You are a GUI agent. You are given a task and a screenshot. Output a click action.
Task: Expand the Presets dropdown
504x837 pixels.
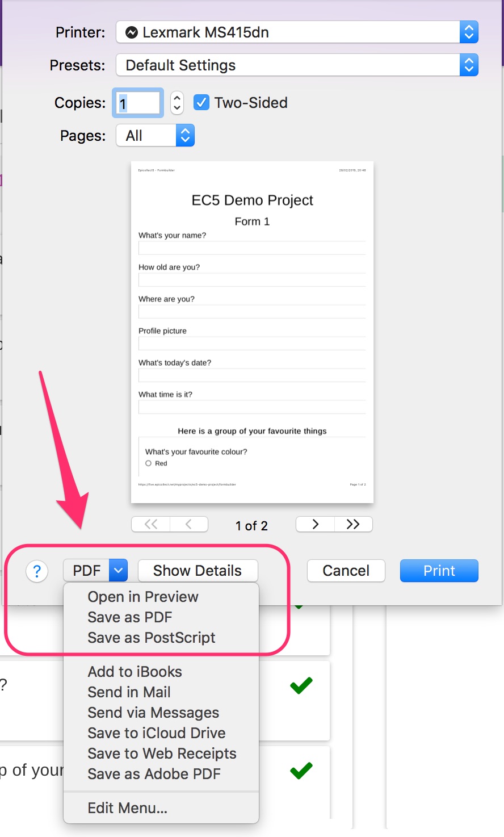pos(297,65)
